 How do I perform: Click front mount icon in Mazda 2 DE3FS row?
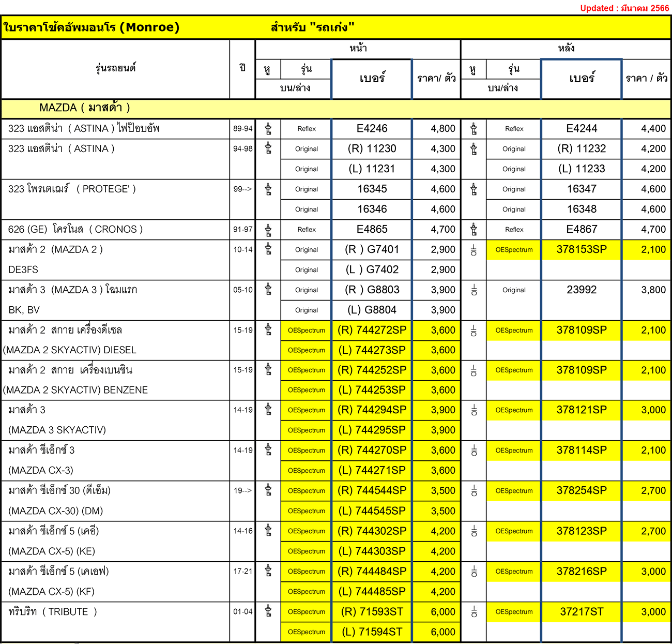268,250
